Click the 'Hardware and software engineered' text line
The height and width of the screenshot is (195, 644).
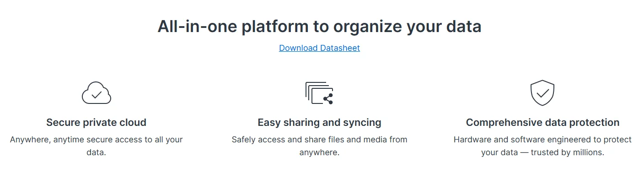pos(542,140)
